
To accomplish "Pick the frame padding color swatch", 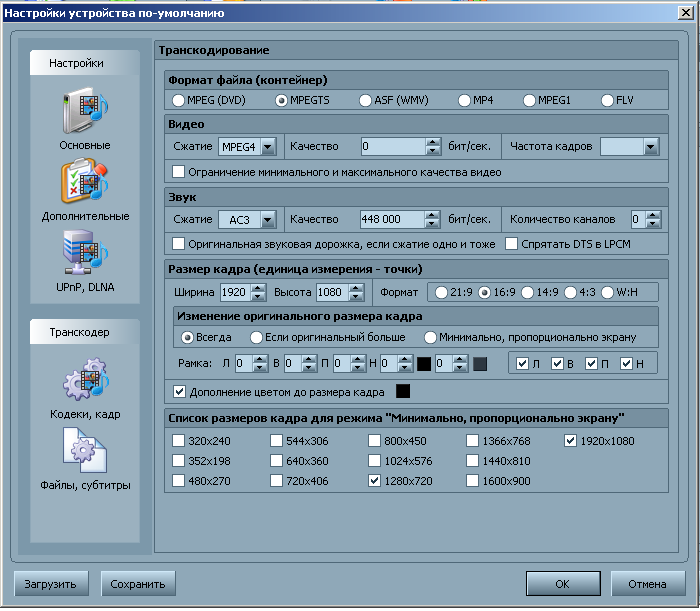I will pyautogui.click(x=403, y=390).
